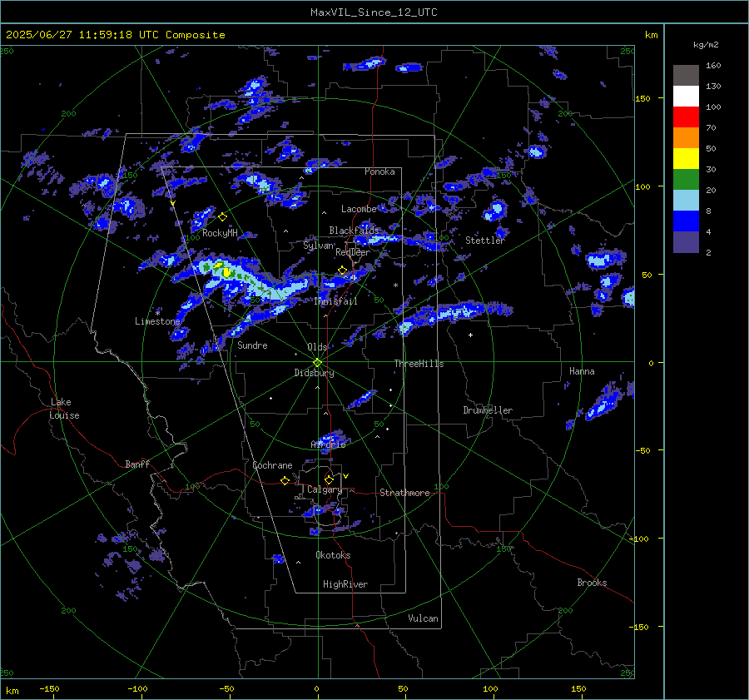Click the light blue 8-20 legend swatch
This screenshot has width=749, height=700.
(686, 201)
